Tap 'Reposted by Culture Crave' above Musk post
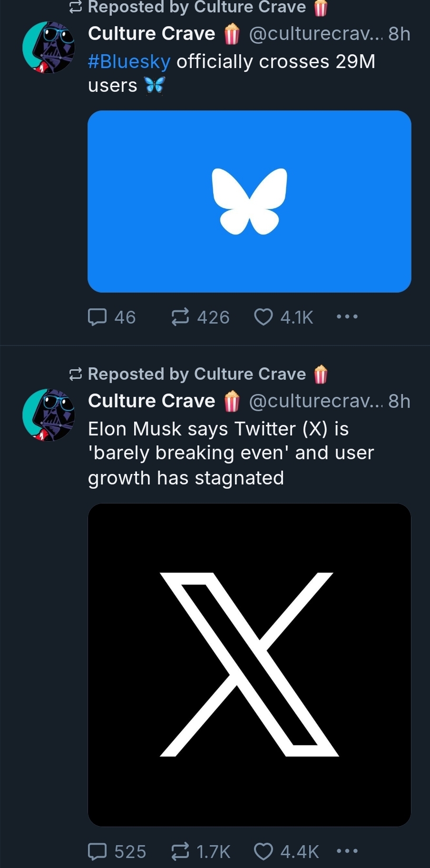430x868 pixels. 196,374
